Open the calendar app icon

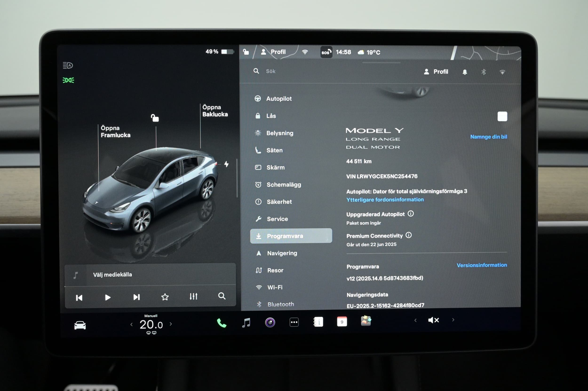click(x=342, y=322)
